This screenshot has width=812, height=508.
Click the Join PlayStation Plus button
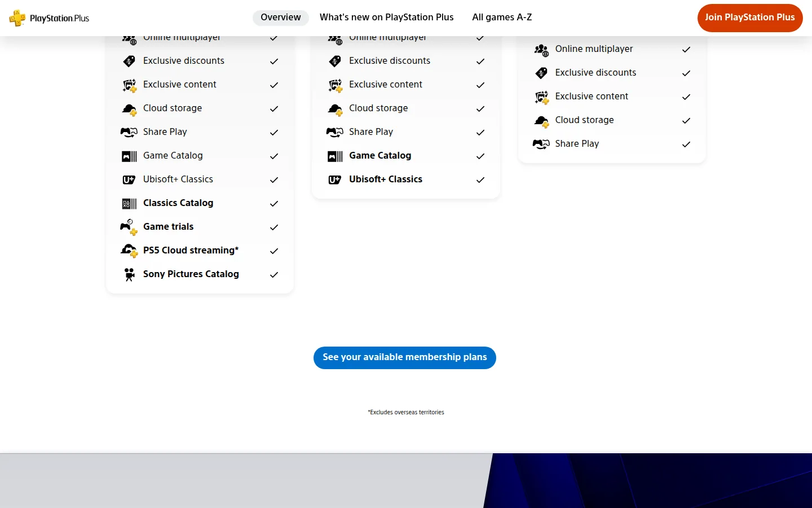[x=750, y=18]
